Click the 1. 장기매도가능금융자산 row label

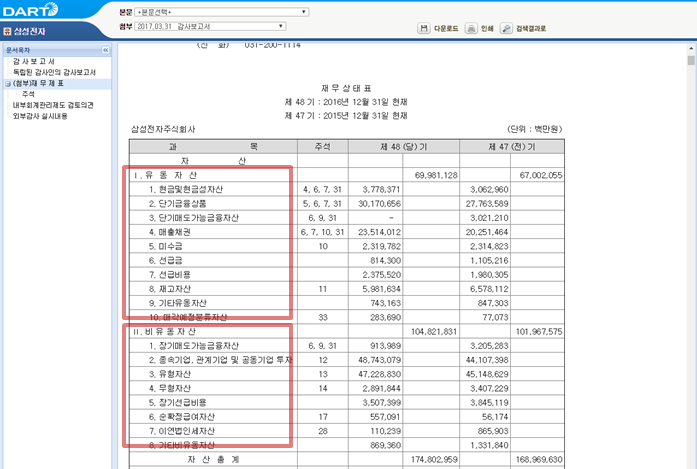(194, 346)
